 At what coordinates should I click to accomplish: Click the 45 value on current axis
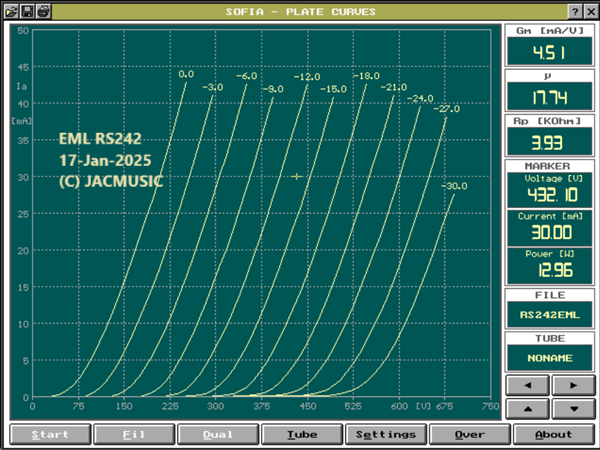click(23, 67)
